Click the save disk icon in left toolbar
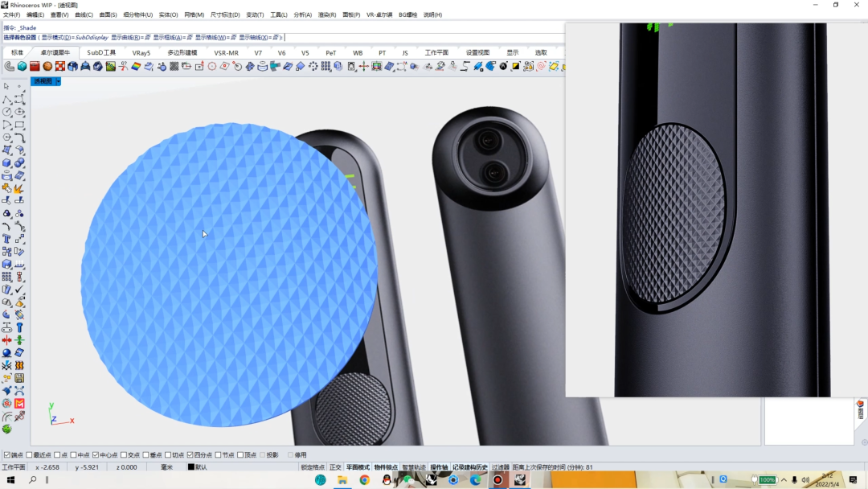The width and height of the screenshot is (868, 489). (x=19, y=378)
